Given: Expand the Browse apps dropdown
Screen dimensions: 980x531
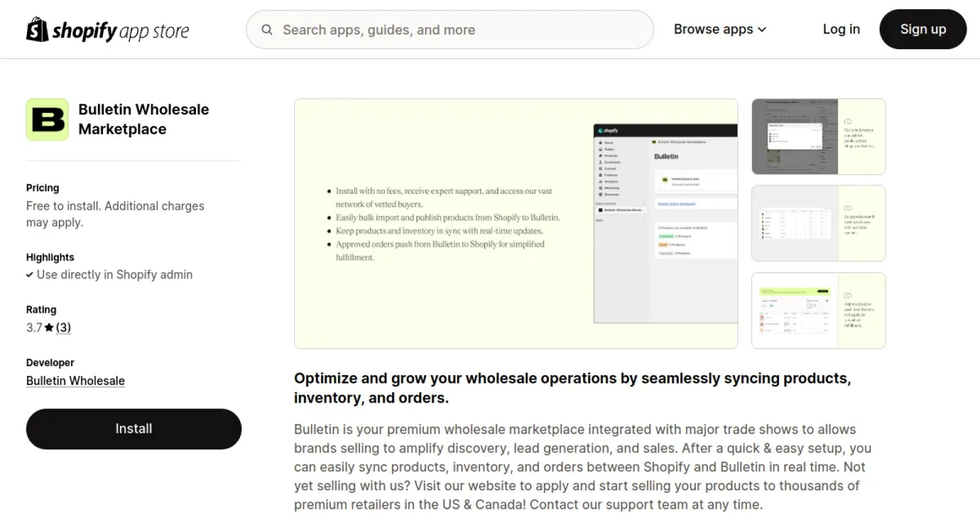Looking at the screenshot, I should coord(719,29).
